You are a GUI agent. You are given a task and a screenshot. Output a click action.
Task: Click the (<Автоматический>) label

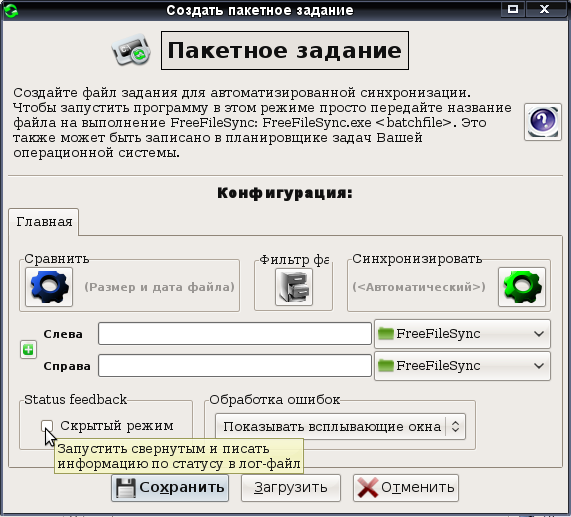419,287
